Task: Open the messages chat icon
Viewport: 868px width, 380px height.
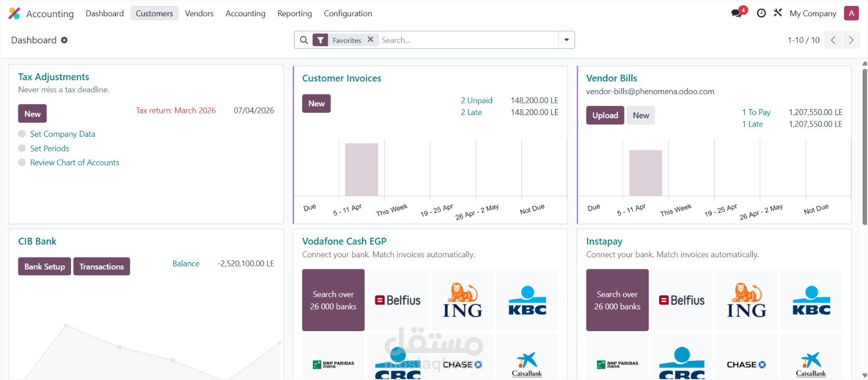Action: point(737,13)
